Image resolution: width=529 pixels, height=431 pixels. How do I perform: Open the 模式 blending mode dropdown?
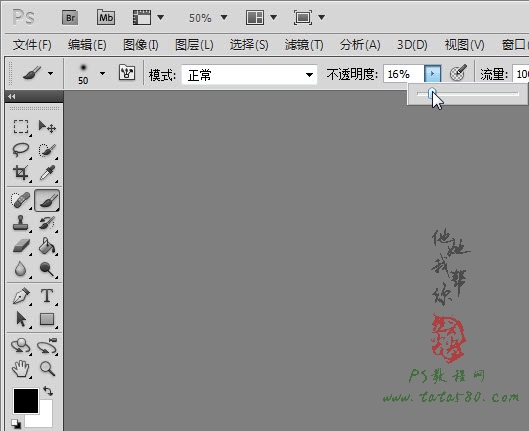pos(249,75)
